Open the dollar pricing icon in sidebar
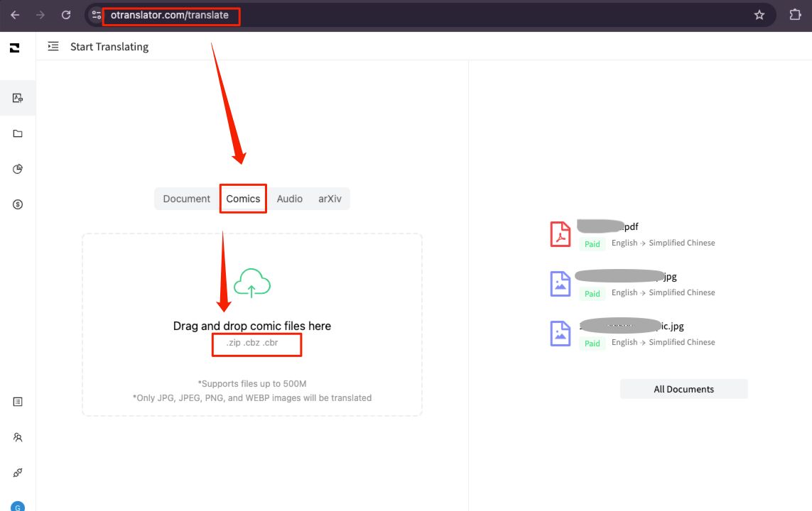Image resolution: width=812 pixels, height=511 pixels. (18, 204)
